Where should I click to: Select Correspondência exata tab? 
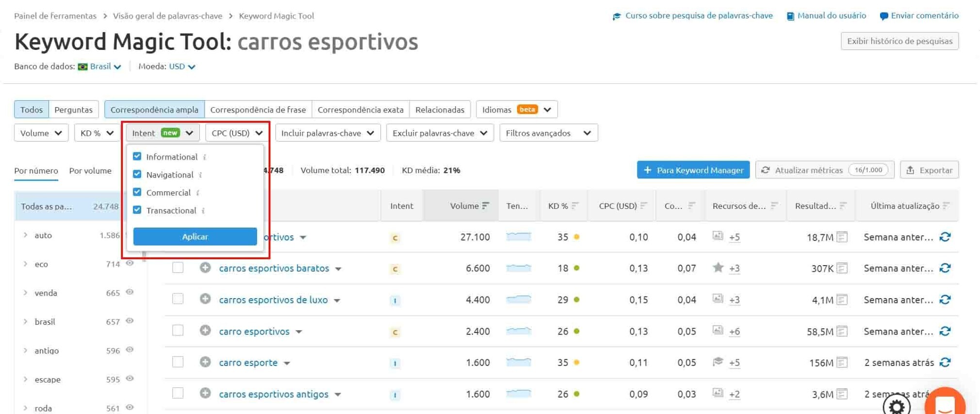point(360,110)
